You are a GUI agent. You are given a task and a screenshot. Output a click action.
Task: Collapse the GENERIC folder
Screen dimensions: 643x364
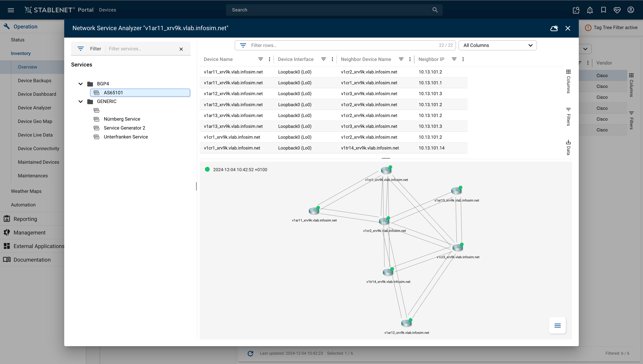80,102
